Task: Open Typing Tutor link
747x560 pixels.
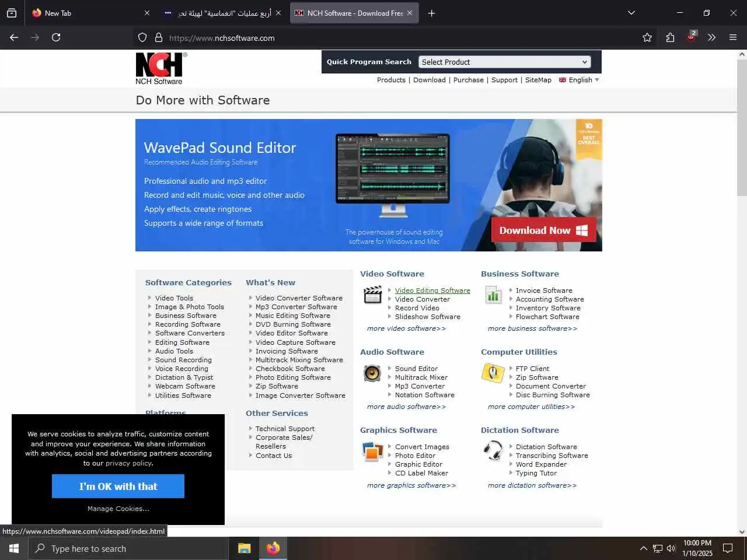Action: point(536,473)
